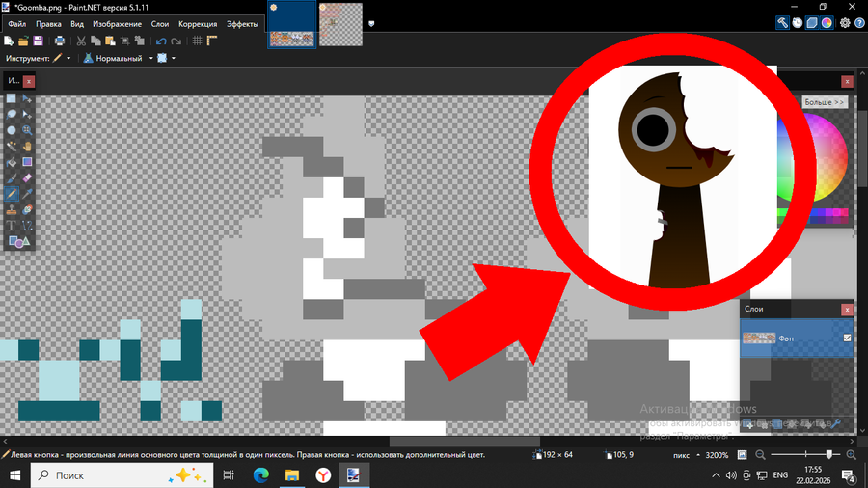Select the Rectangle Select tool
This screenshot has width=868, height=488.
pyautogui.click(x=11, y=98)
